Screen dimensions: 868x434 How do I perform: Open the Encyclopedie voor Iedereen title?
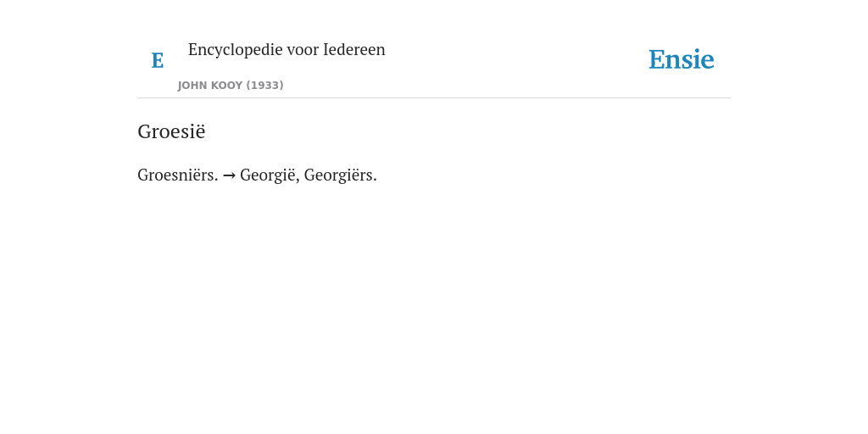[287, 50]
